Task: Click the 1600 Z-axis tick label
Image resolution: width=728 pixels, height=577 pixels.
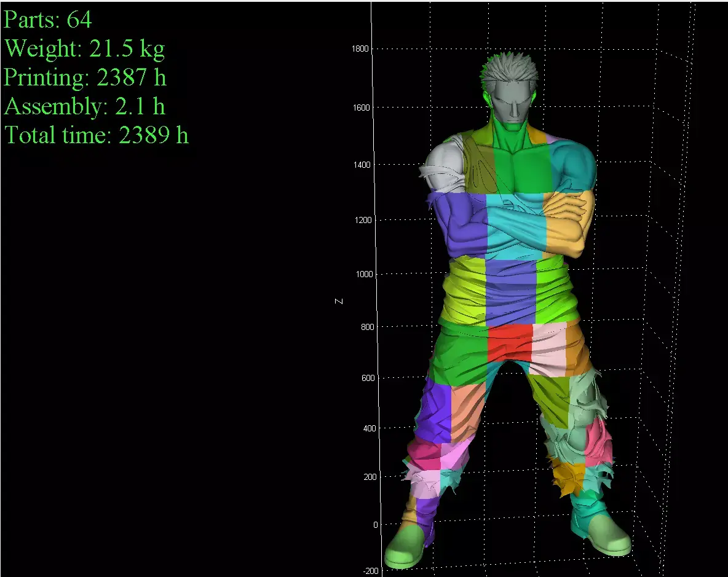Action: coord(361,108)
